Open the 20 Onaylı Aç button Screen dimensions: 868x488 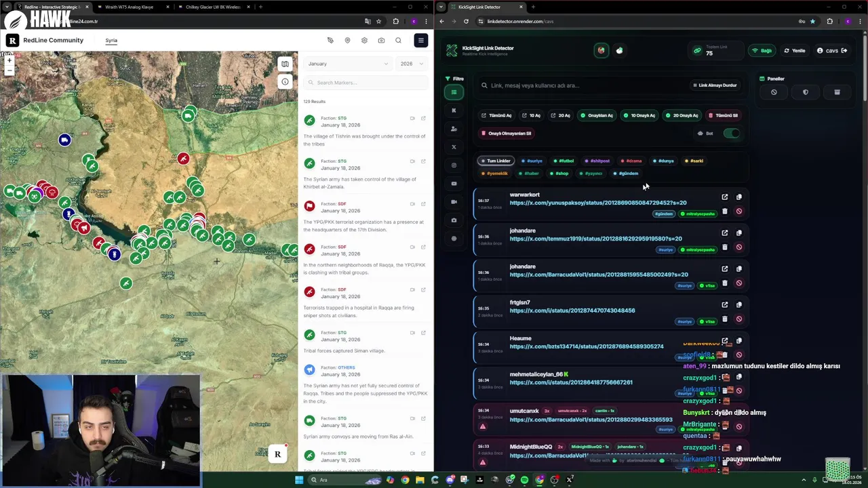click(x=682, y=115)
